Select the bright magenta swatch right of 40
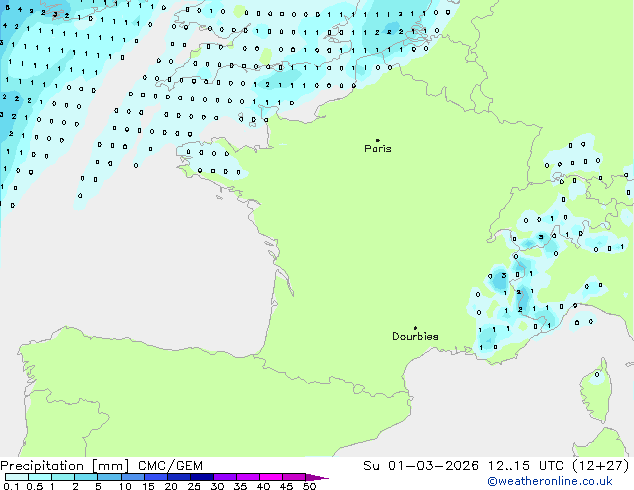 tap(271, 477)
